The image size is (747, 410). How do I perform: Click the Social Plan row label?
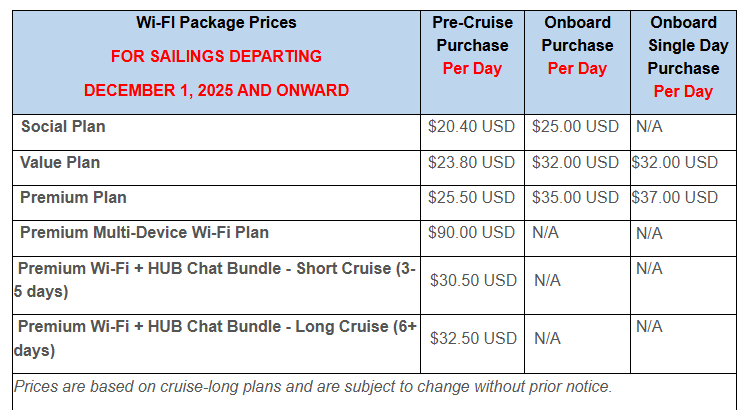tap(63, 127)
